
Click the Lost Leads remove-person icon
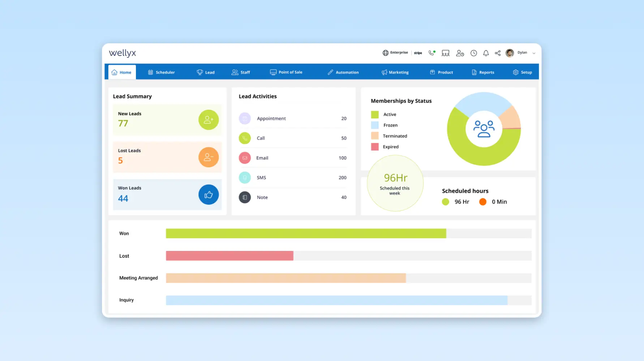click(209, 157)
